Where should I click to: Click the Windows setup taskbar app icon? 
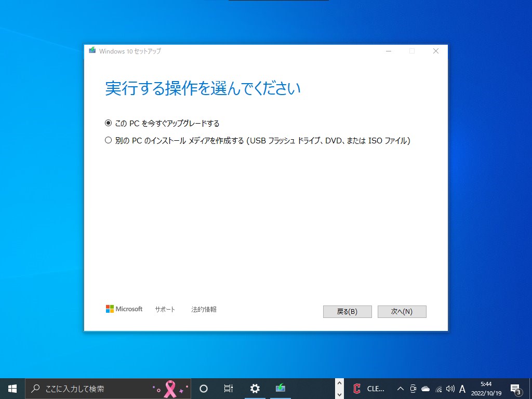coord(281,388)
